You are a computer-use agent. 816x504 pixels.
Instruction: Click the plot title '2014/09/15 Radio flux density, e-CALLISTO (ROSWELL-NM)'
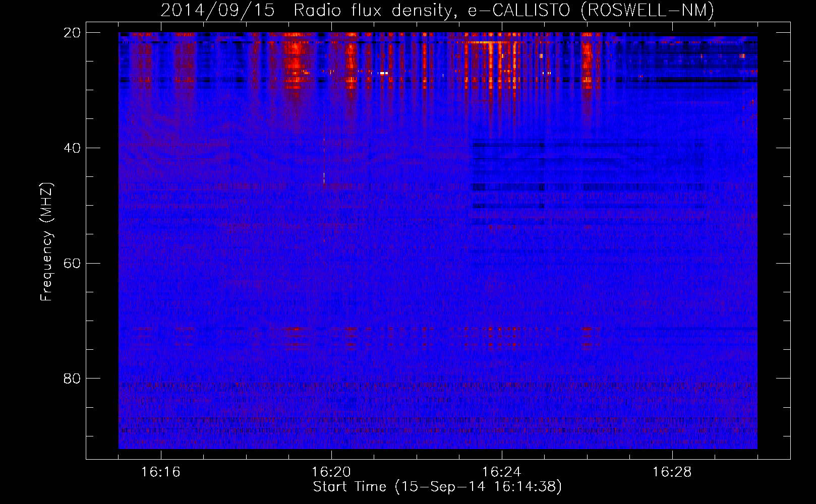coord(437,10)
